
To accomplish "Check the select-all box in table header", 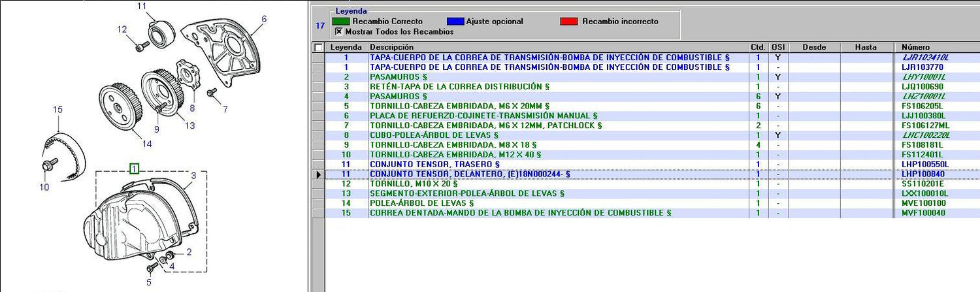I will point(318,48).
